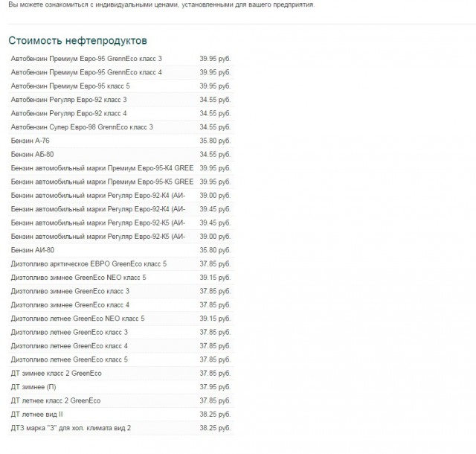Click 39.95 руб. price of Премиум Евро-95 класс 5

215,86
